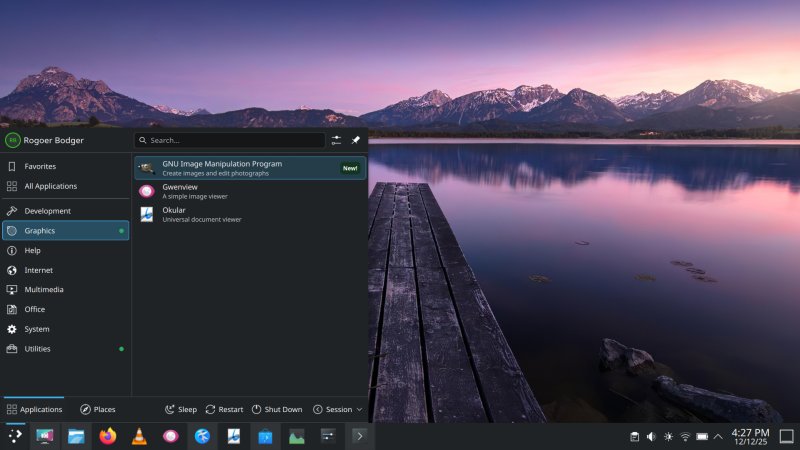The image size is (800, 450).
Task: Open the screen brightness tray control
Action: [x=668, y=437]
